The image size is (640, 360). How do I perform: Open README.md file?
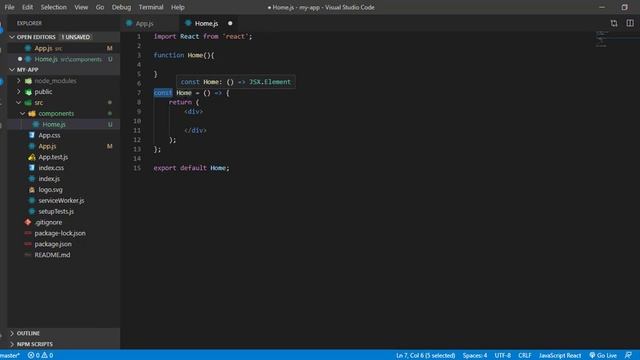(x=64, y=255)
